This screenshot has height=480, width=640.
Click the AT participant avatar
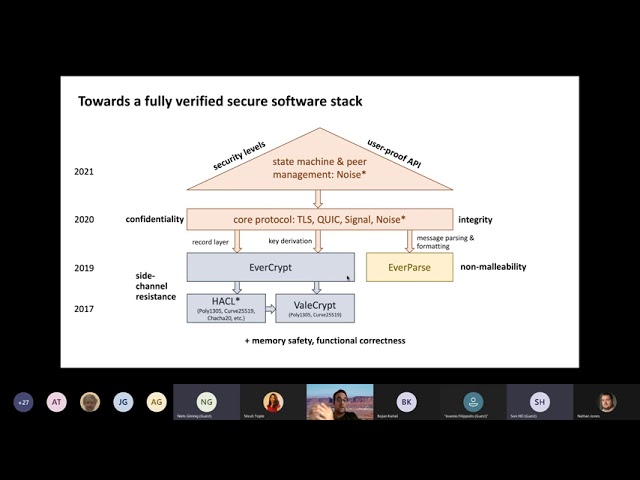(57, 402)
